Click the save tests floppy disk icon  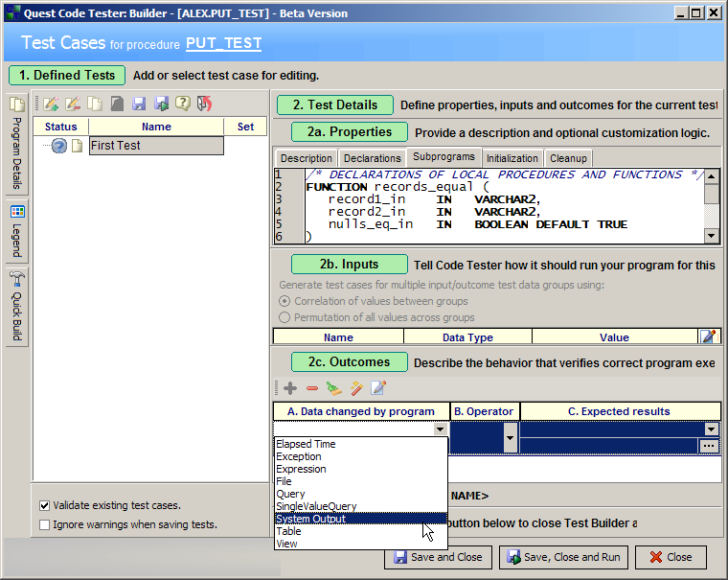coord(139,104)
